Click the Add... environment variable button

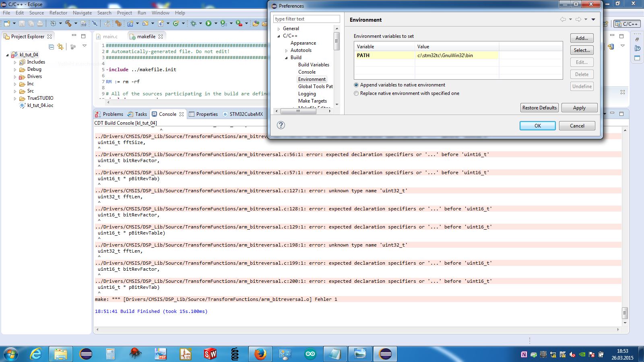(x=582, y=38)
